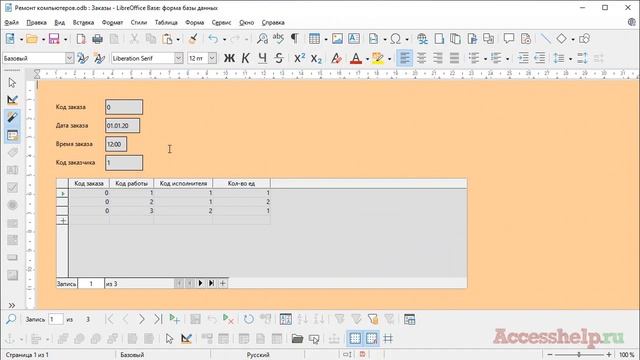Click font color red A swatch

click(x=356, y=58)
